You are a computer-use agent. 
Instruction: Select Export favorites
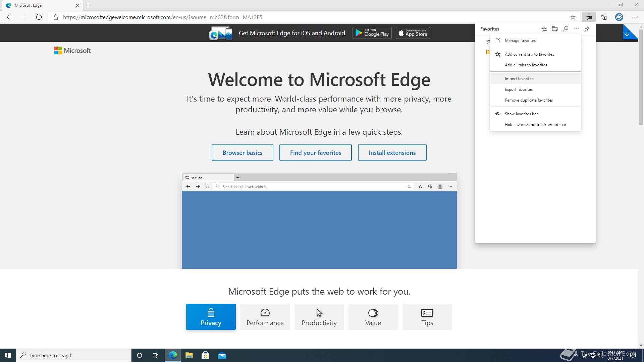(x=535, y=89)
